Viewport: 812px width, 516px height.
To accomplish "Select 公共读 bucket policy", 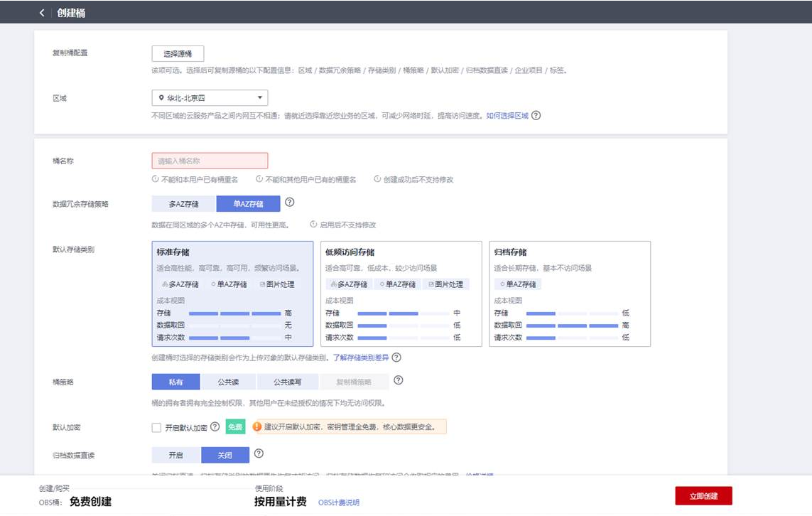I will click(228, 382).
